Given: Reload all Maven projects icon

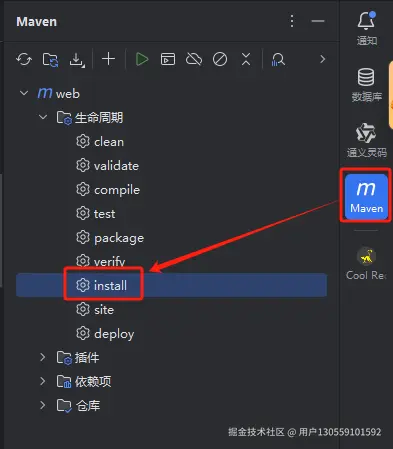Looking at the screenshot, I should 24,60.
